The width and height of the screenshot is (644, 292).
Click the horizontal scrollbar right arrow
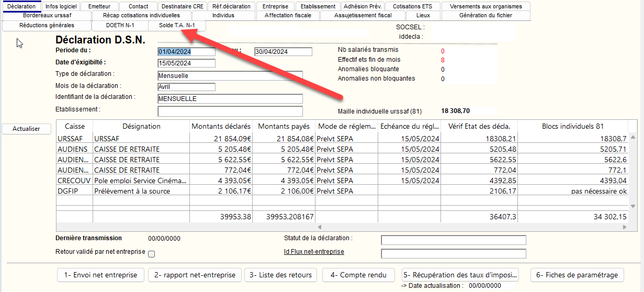click(x=624, y=227)
